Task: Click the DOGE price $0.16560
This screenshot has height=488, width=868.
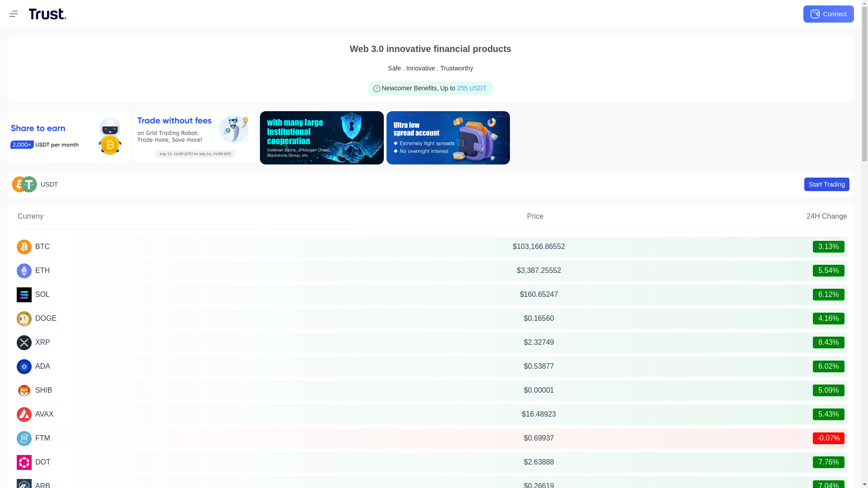Action: coord(539,319)
